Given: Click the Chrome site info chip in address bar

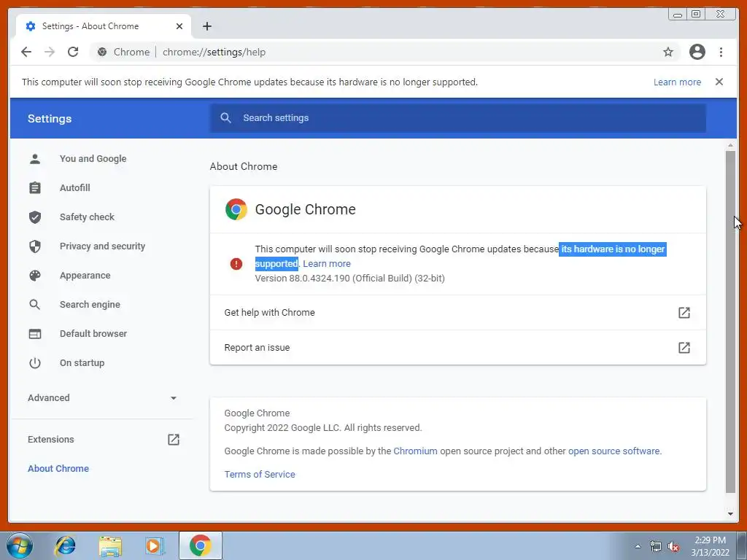Looking at the screenshot, I should (x=123, y=52).
